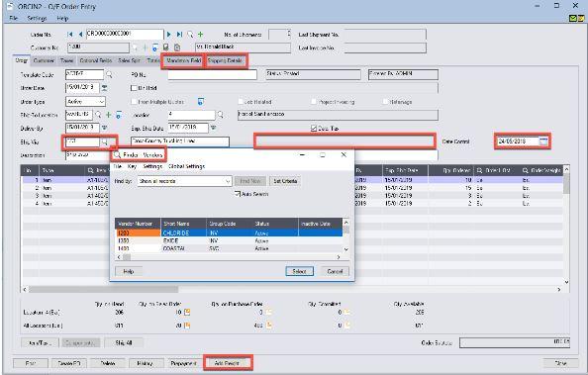Click the Order No. input field

coord(125,34)
